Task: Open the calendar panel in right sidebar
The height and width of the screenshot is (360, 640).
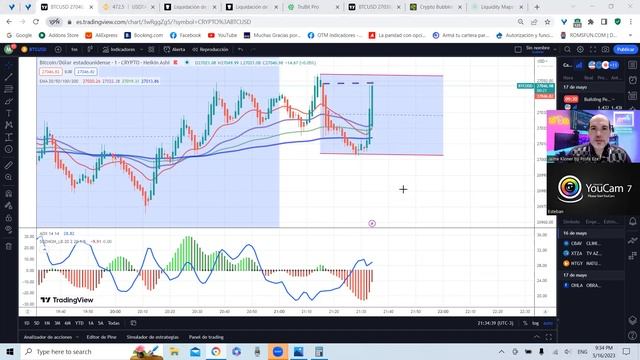Action: [x=633, y=96]
